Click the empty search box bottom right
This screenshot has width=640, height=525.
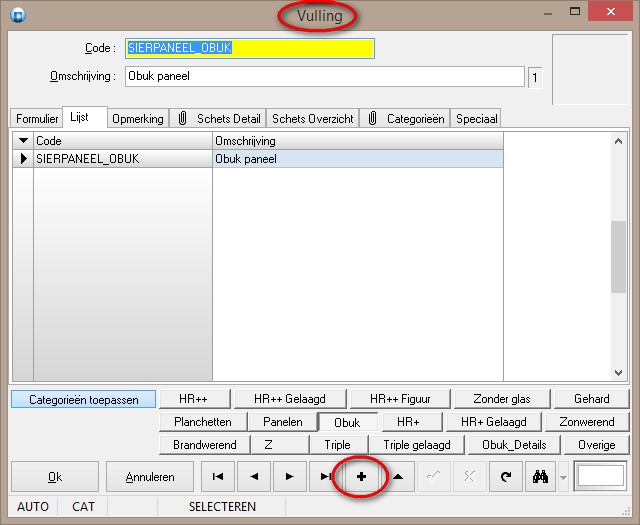[600, 476]
